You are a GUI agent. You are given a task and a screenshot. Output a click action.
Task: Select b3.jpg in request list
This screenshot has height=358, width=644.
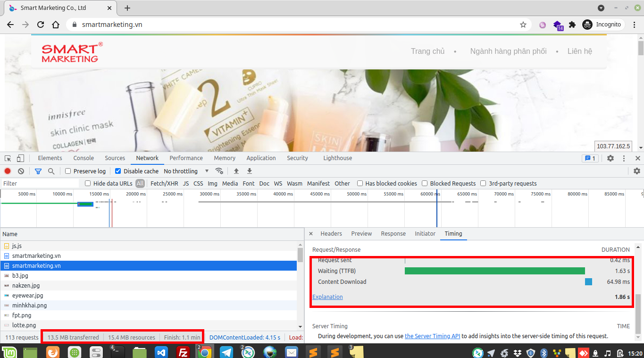tap(149, 276)
